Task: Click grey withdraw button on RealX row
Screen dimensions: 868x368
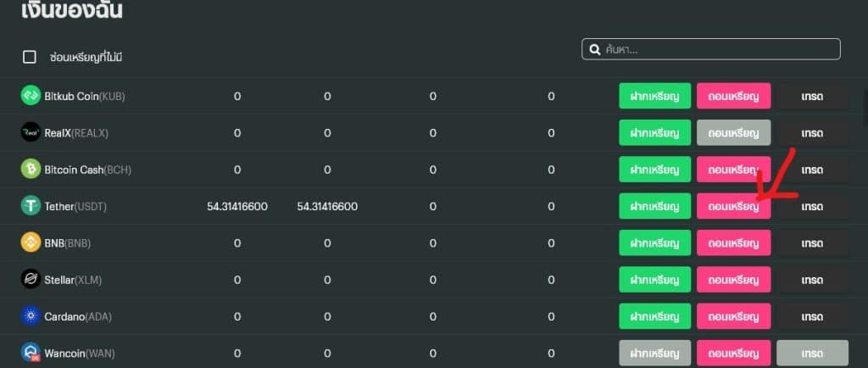Action: (733, 133)
